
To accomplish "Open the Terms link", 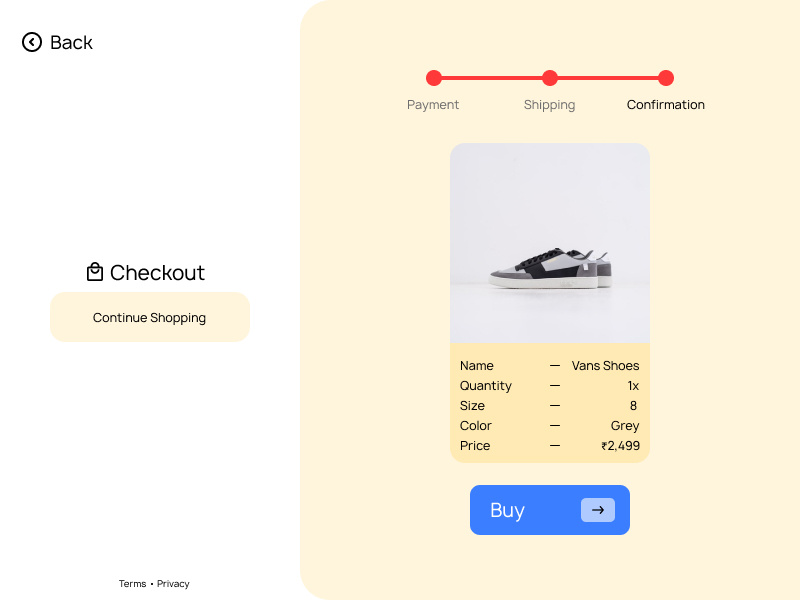I will (133, 583).
